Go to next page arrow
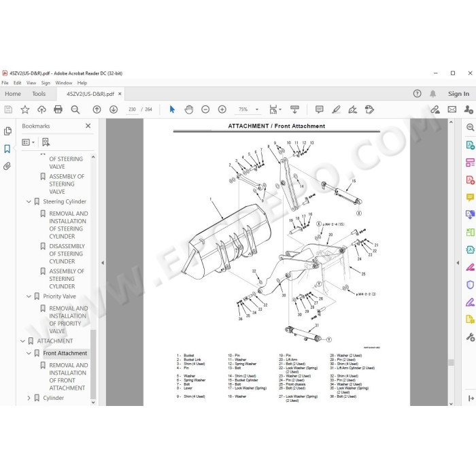The height and width of the screenshot is (476, 476). coord(114,109)
